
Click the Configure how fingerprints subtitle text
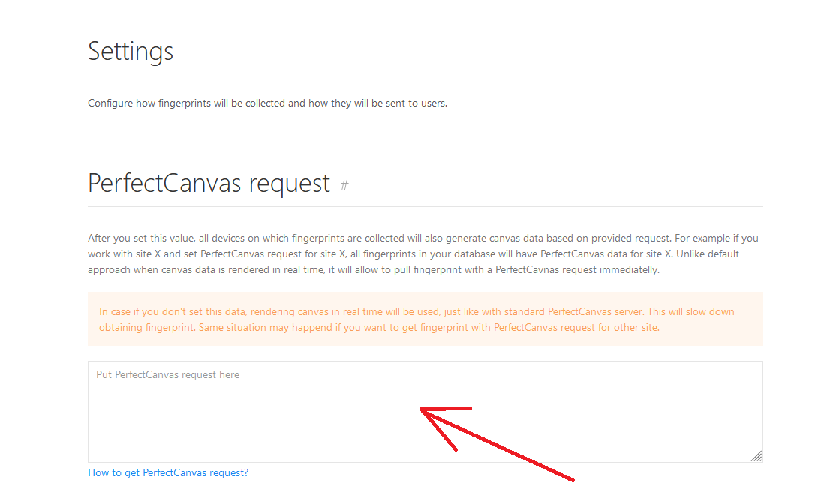click(x=267, y=103)
